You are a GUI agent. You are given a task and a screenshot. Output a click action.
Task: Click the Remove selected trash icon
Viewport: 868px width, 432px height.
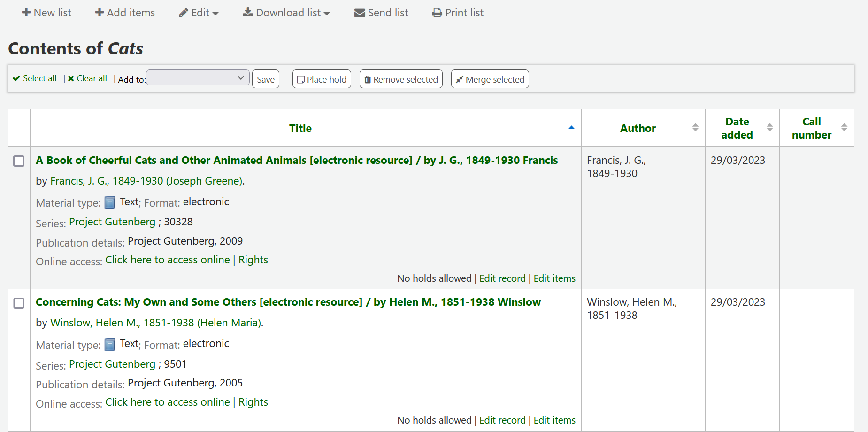[368, 79]
